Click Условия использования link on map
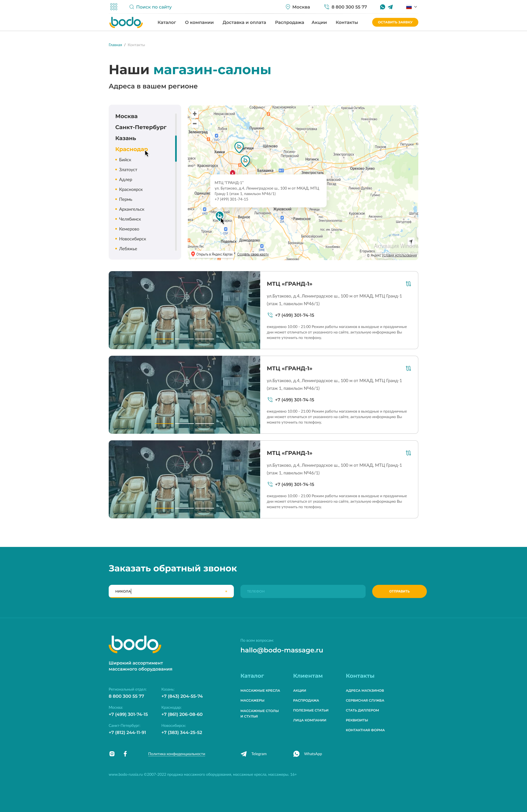Viewport: 527px width, 812px height. pyautogui.click(x=399, y=255)
